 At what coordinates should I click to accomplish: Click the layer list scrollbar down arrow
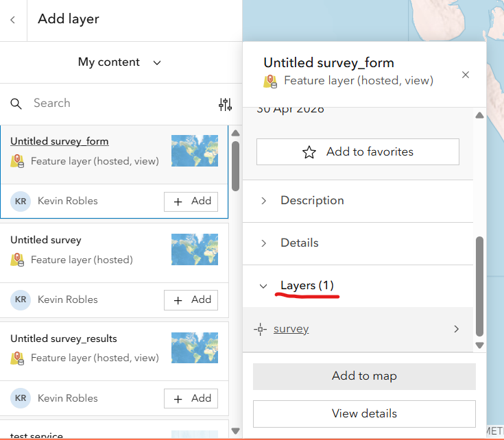[236, 430]
